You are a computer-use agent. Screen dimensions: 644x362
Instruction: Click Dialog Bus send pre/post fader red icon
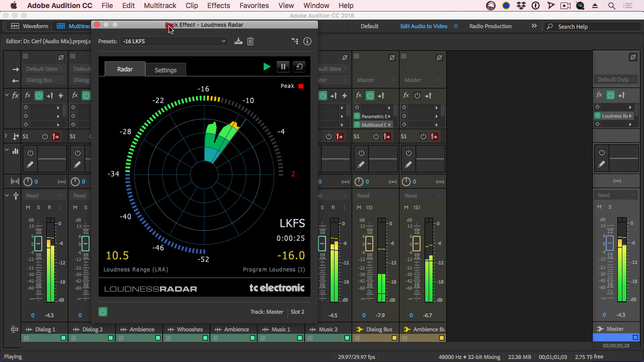click(387, 136)
